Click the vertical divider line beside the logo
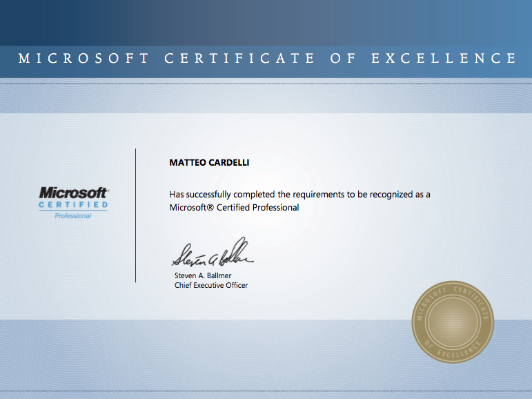The height and width of the screenshot is (399, 532). point(135,215)
